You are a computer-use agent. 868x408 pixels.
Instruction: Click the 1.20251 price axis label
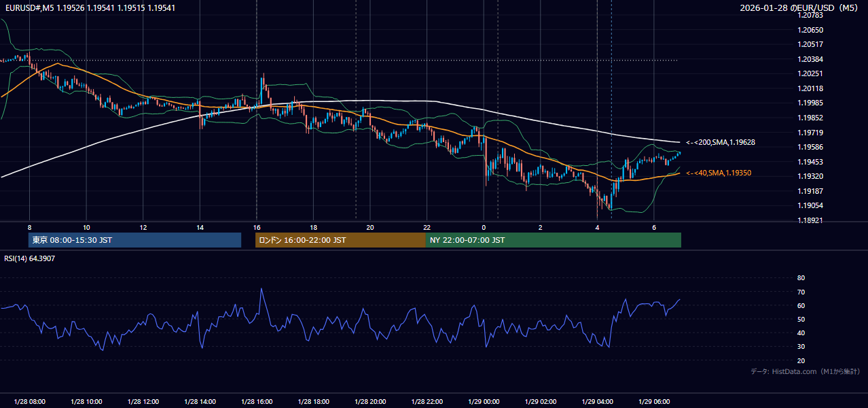pyautogui.click(x=810, y=73)
